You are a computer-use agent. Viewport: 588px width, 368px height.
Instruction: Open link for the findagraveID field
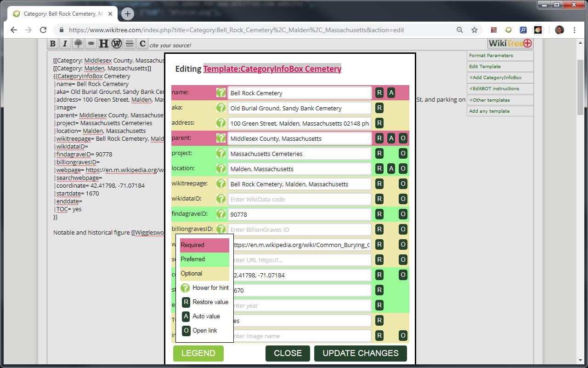pos(403,214)
